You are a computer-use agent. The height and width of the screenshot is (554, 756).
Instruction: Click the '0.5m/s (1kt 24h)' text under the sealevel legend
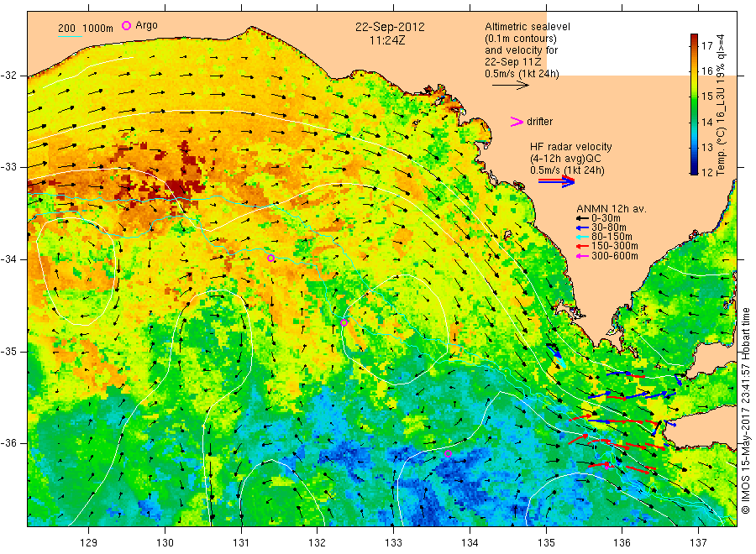[522, 74]
